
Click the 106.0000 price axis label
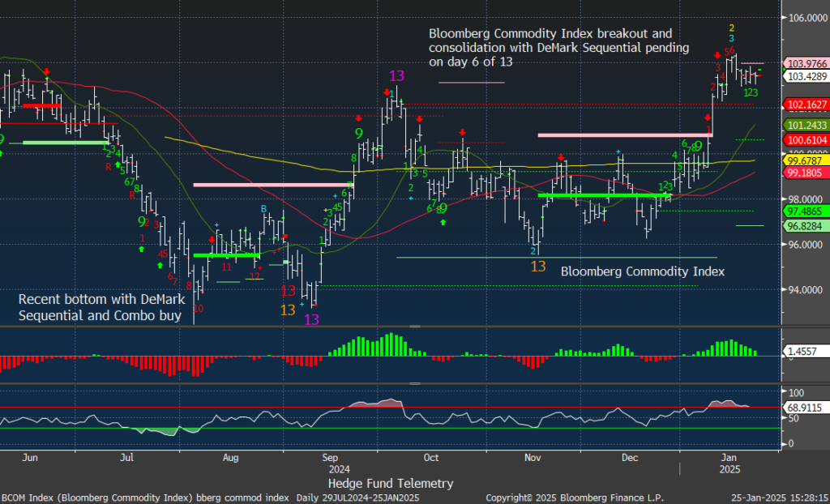[x=807, y=18]
